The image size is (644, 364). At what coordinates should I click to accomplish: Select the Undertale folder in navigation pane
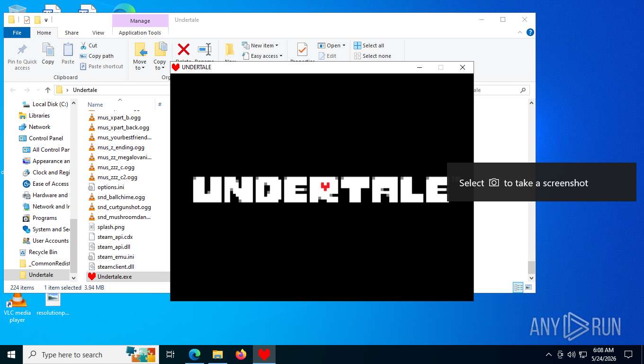coord(36,275)
